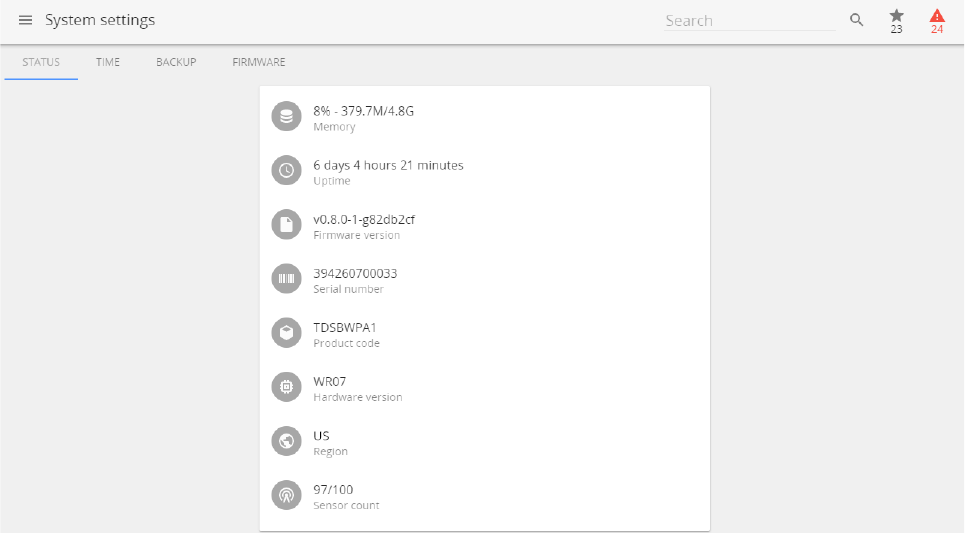965x533 pixels.
Task: Go to the Firmware tab
Action: 259,62
